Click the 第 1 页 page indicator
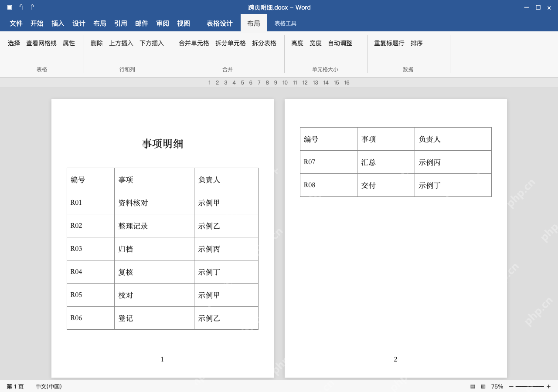The width and height of the screenshot is (558, 392). coord(15,386)
